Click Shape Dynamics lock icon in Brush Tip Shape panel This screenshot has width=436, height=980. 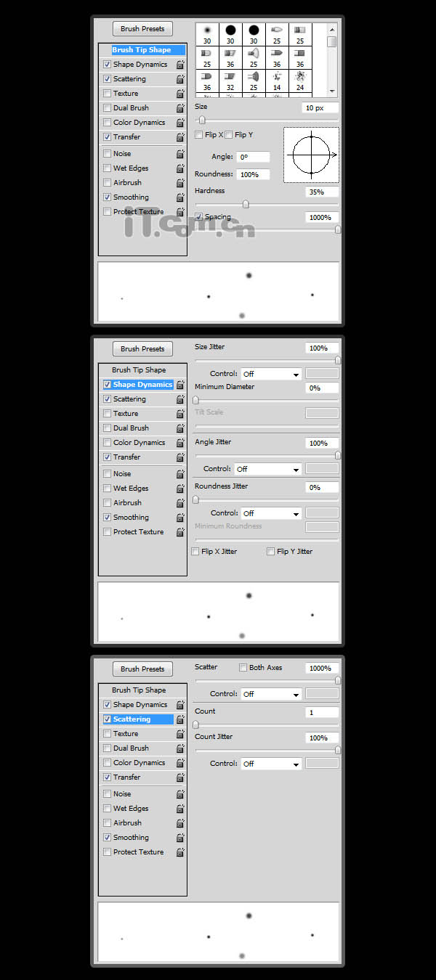click(179, 65)
